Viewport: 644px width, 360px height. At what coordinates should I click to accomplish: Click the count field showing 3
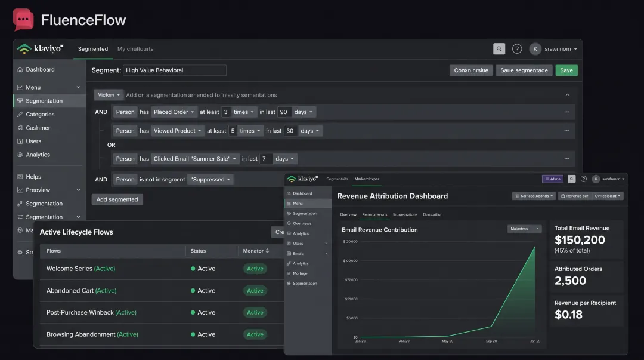click(225, 112)
